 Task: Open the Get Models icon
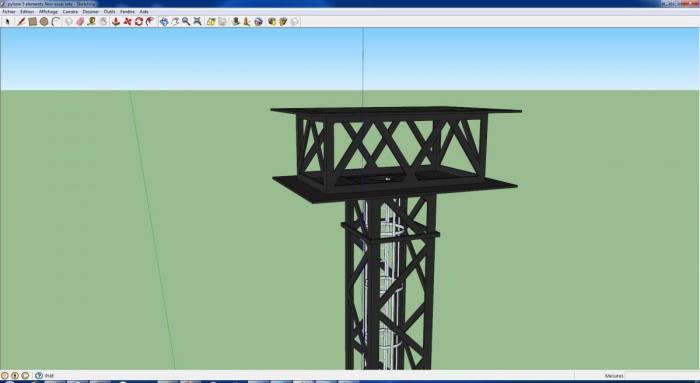pyautogui.click(x=272, y=21)
